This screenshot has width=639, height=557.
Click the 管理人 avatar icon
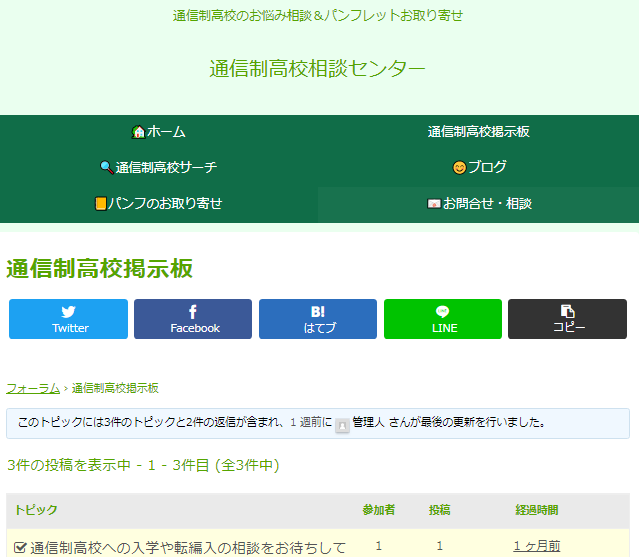pos(342,426)
